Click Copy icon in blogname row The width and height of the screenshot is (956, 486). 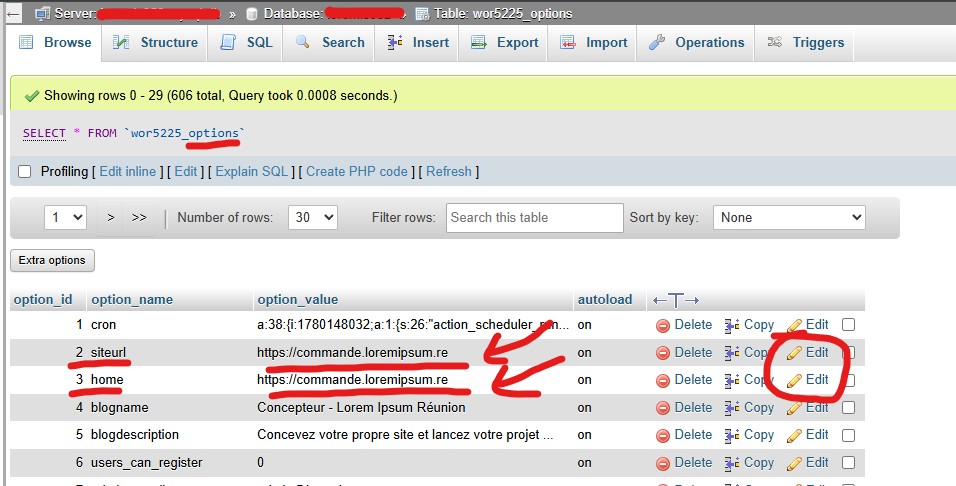tap(732, 408)
